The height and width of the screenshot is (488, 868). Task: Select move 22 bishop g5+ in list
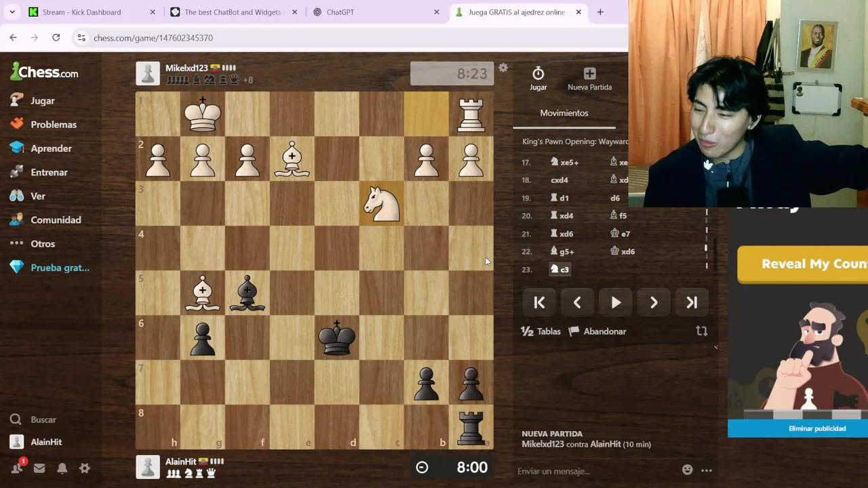pos(562,251)
